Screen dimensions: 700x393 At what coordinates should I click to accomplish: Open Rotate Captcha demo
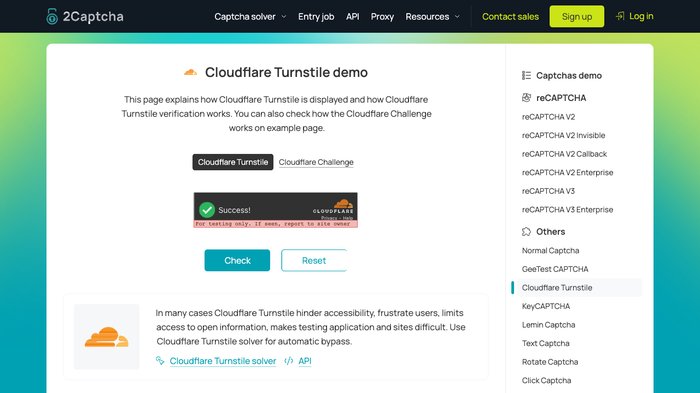tap(550, 362)
